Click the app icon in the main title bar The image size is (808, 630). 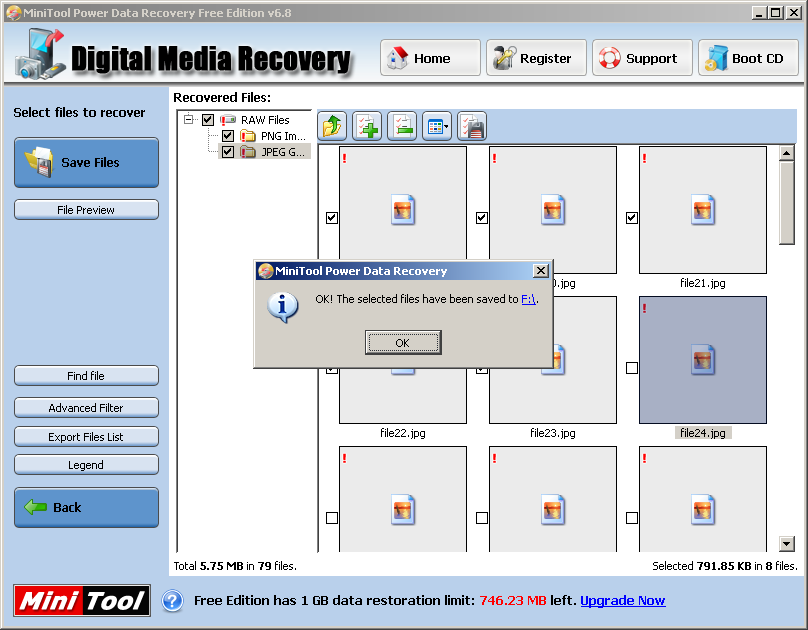point(14,13)
